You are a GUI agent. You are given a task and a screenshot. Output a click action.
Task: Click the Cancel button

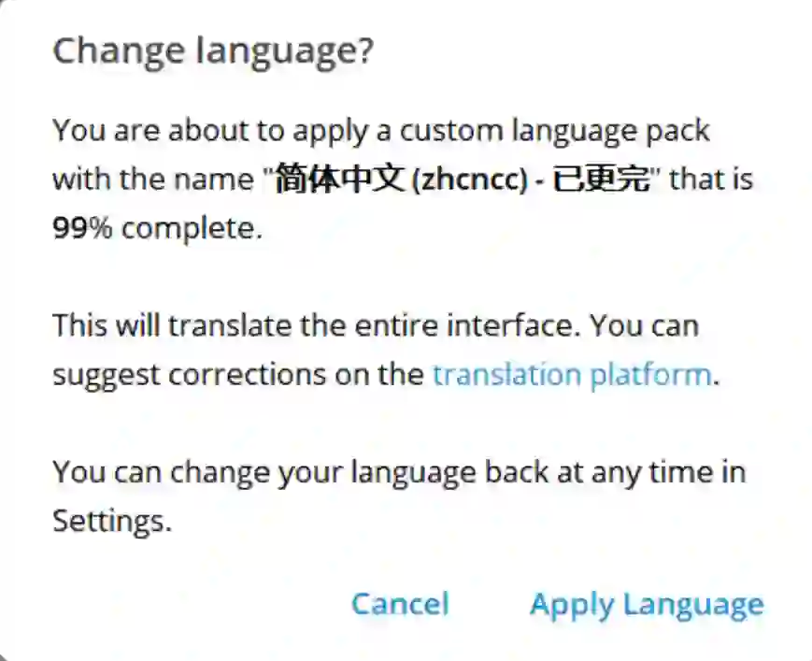click(400, 603)
